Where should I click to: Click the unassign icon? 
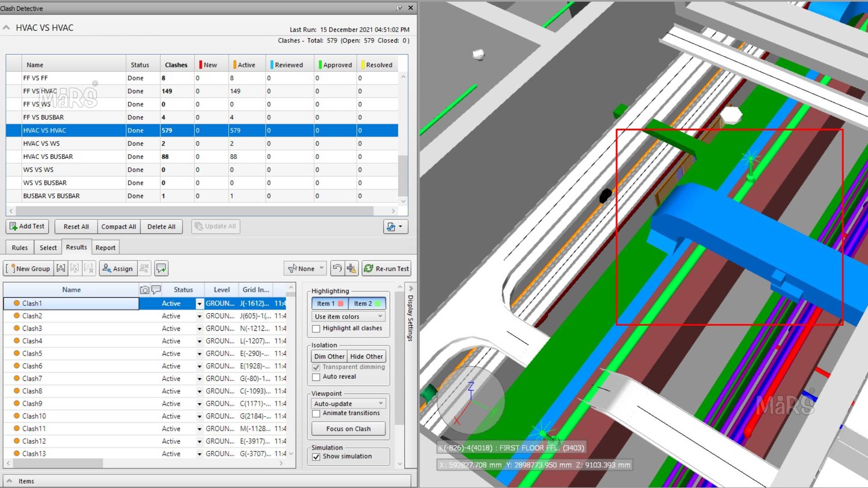144,268
